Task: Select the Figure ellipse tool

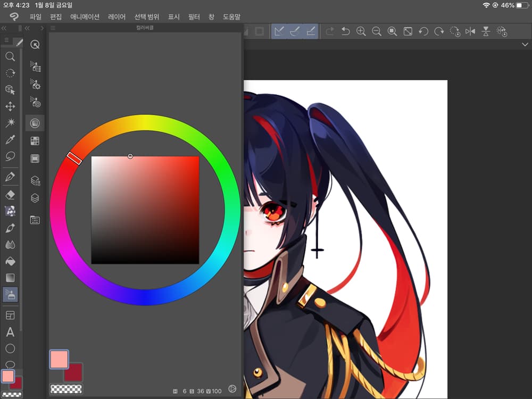Action: [x=10, y=348]
